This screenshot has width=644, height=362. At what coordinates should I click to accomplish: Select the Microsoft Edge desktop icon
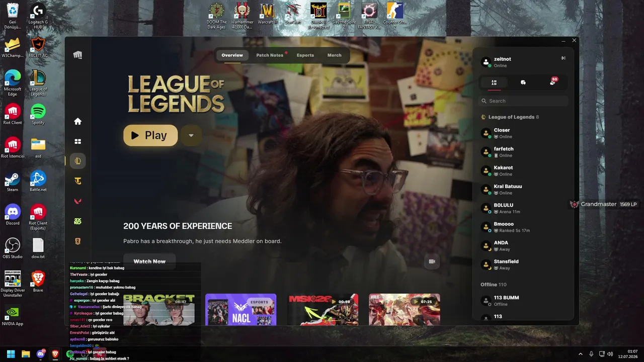coord(13,83)
